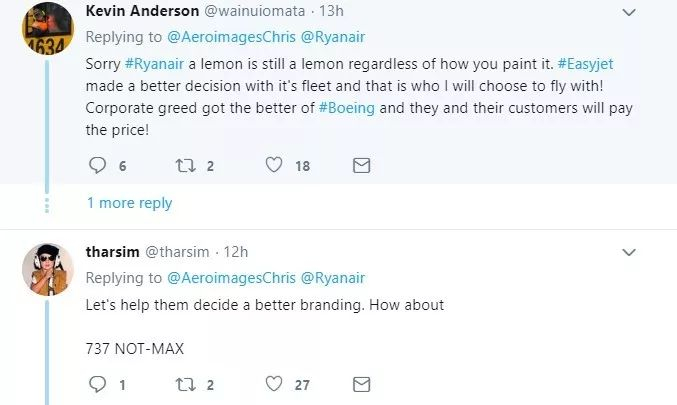Share tharsim's tweet via direct message
Viewport: 677px width, 405px height.
361,385
